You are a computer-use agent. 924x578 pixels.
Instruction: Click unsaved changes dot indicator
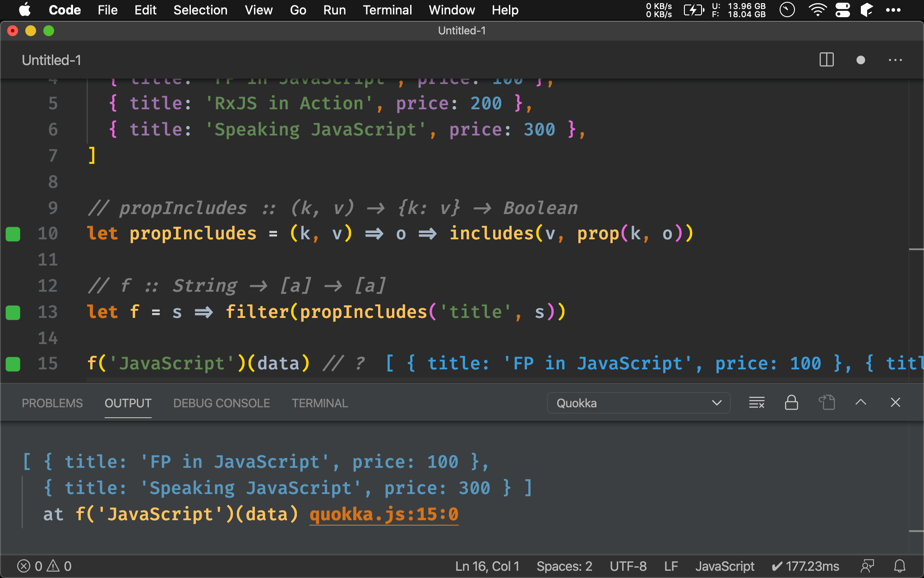tap(860, 60)
